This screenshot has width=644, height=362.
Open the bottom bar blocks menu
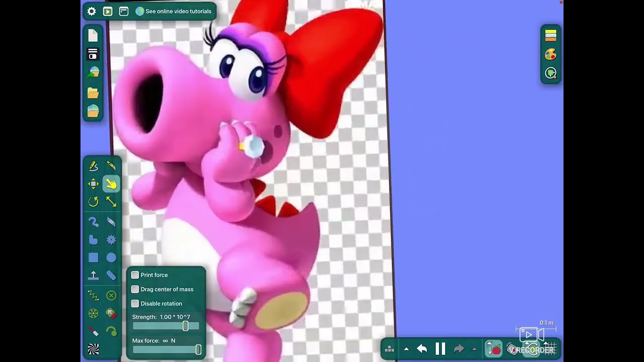click(389, 349)
